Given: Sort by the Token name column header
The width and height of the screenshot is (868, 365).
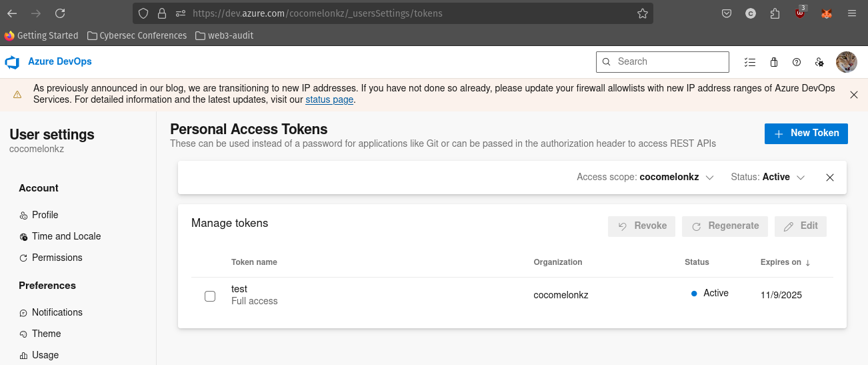Looking at the screenshot, I should coord(254,262).
